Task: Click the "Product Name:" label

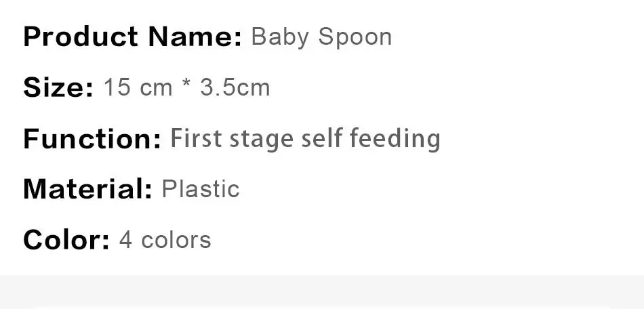Action: click(132, 37)
